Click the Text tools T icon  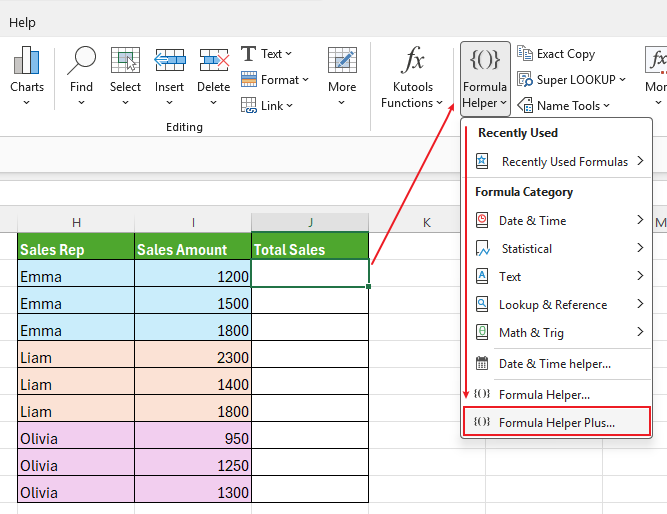[x=248, y=54]
